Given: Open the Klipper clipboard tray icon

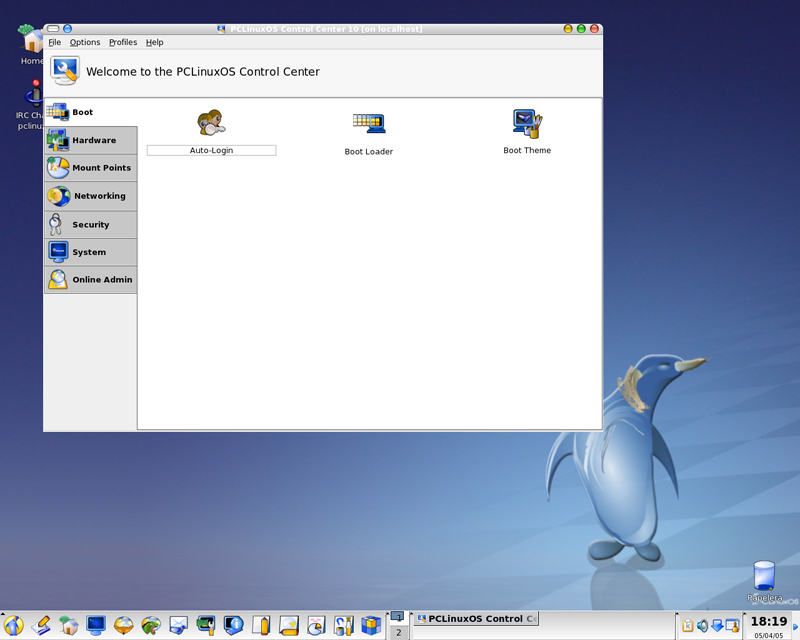Looking at the screenshot, I should (x=688, y=625).
